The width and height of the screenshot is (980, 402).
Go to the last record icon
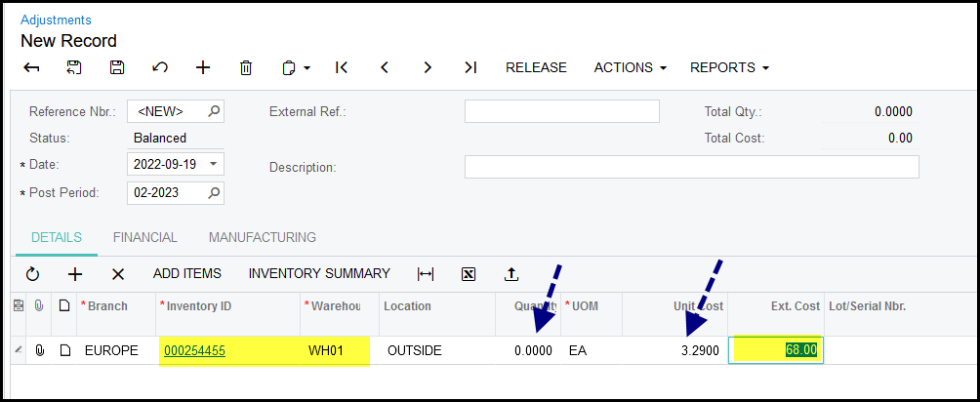click(x=470, y=67)
